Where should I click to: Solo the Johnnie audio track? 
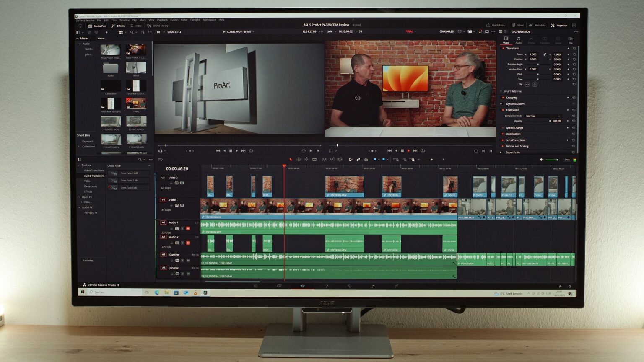coord(182,274)
